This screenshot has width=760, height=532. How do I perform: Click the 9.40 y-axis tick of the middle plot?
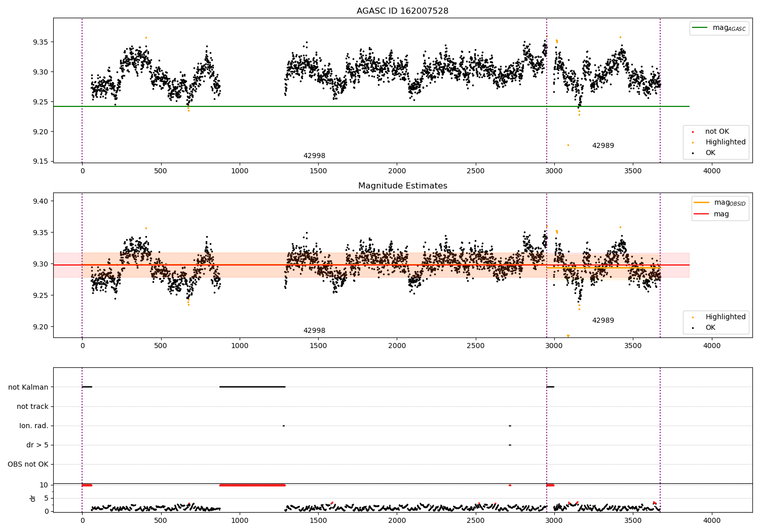[x=41, y=201]
